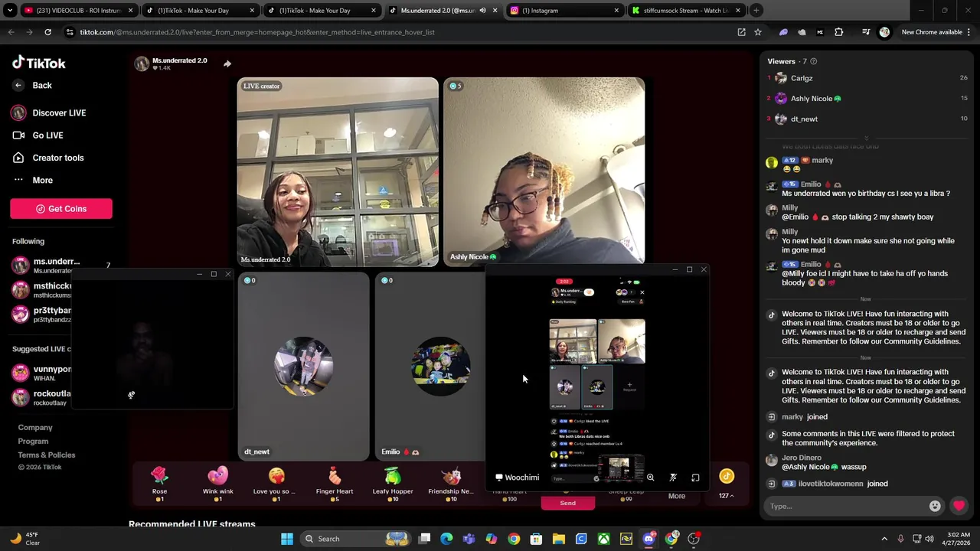Open the weather widget showing 45°F Clear
The image size is (980, 551).
[24, 539]
